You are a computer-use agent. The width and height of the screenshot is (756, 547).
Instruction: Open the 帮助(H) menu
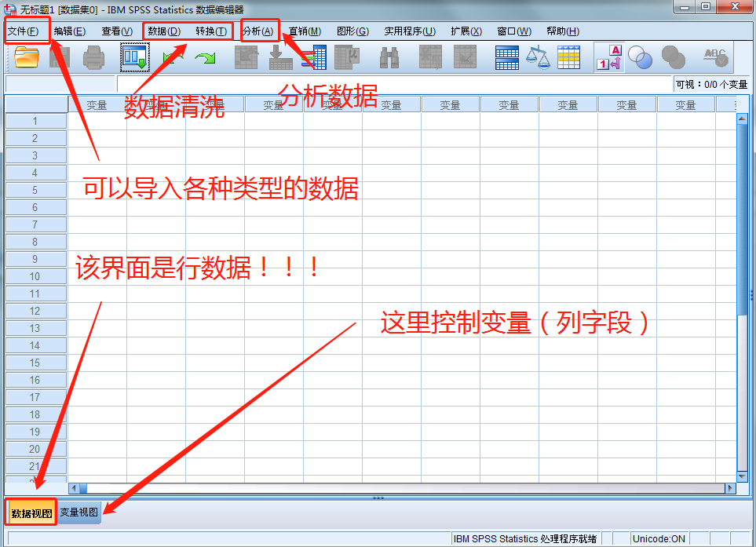(x=563, y=31)
